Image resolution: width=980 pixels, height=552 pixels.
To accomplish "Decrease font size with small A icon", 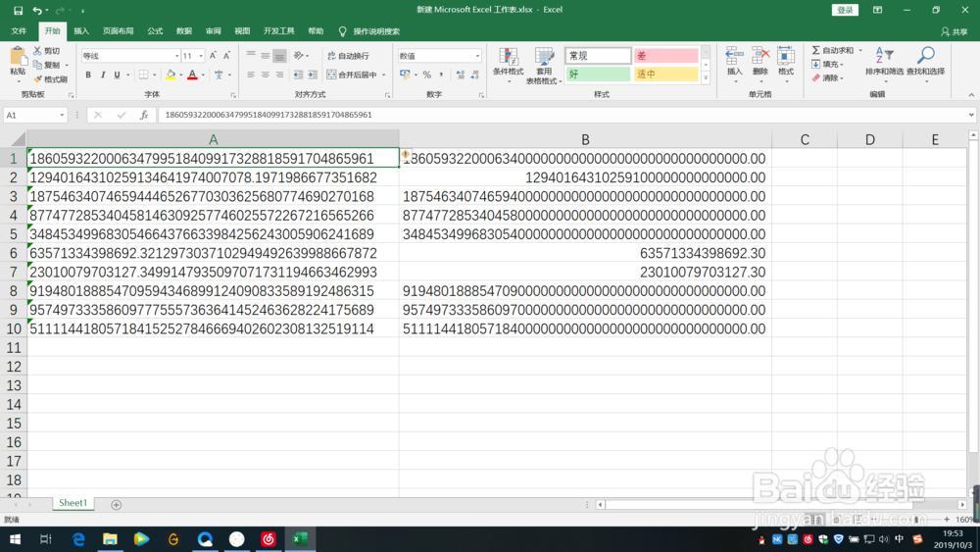I will 226,56.
